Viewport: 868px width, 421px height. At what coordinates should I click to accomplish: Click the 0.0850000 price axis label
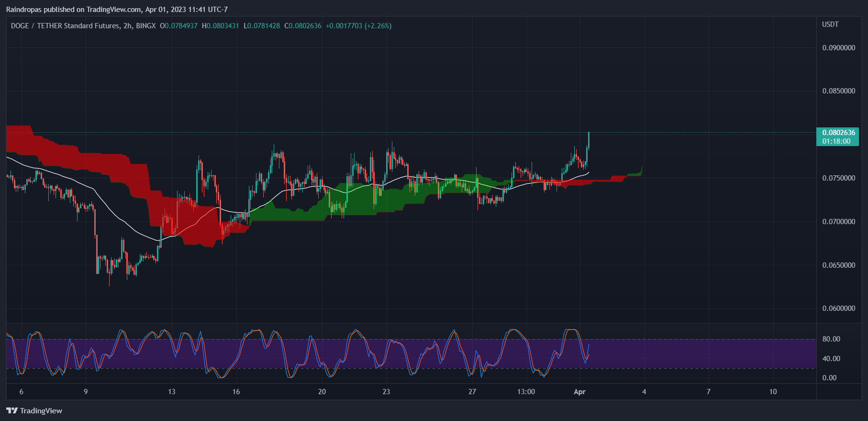(x=839, y=91)
